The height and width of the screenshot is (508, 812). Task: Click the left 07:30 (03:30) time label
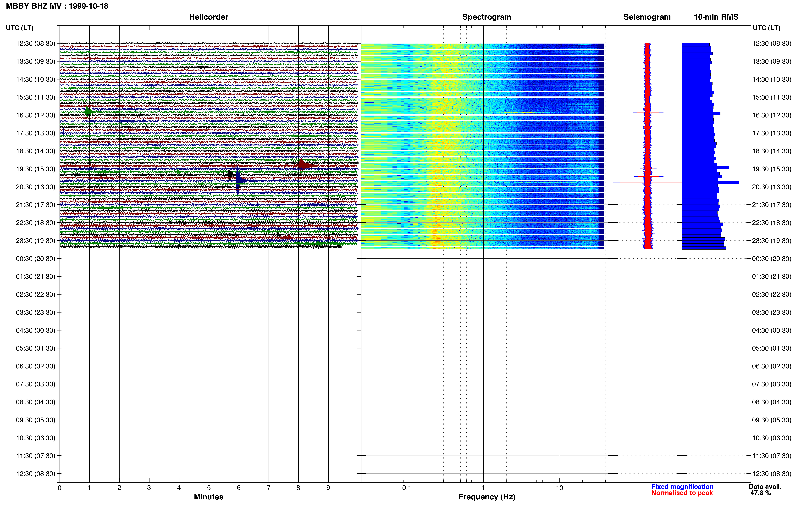[x=36, y=384]
